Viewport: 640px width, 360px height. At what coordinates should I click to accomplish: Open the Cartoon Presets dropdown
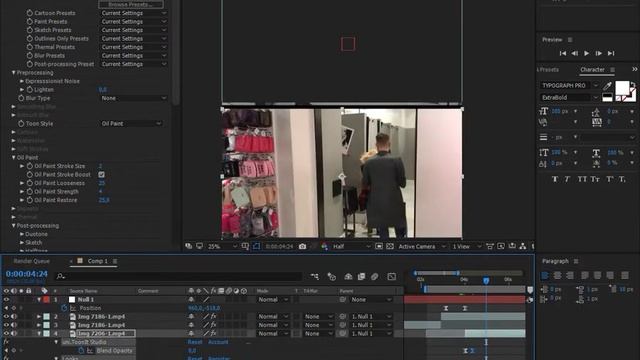coord(133,13)
